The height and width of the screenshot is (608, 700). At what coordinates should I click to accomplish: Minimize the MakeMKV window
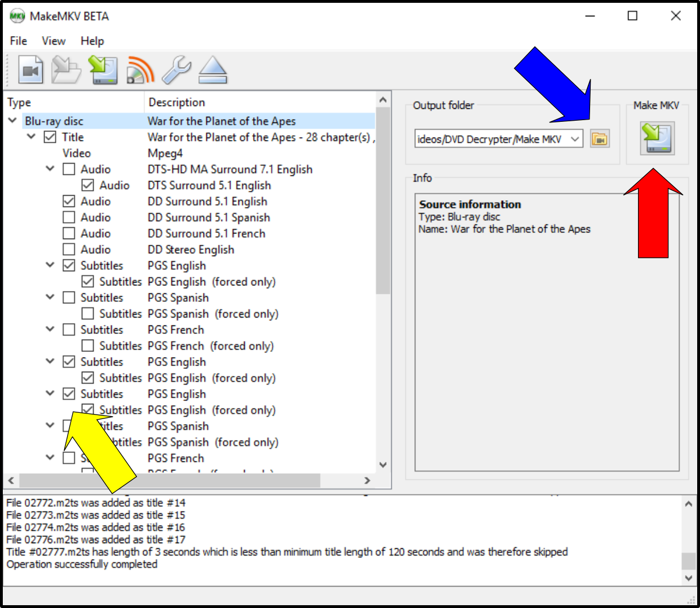[590, 16]
